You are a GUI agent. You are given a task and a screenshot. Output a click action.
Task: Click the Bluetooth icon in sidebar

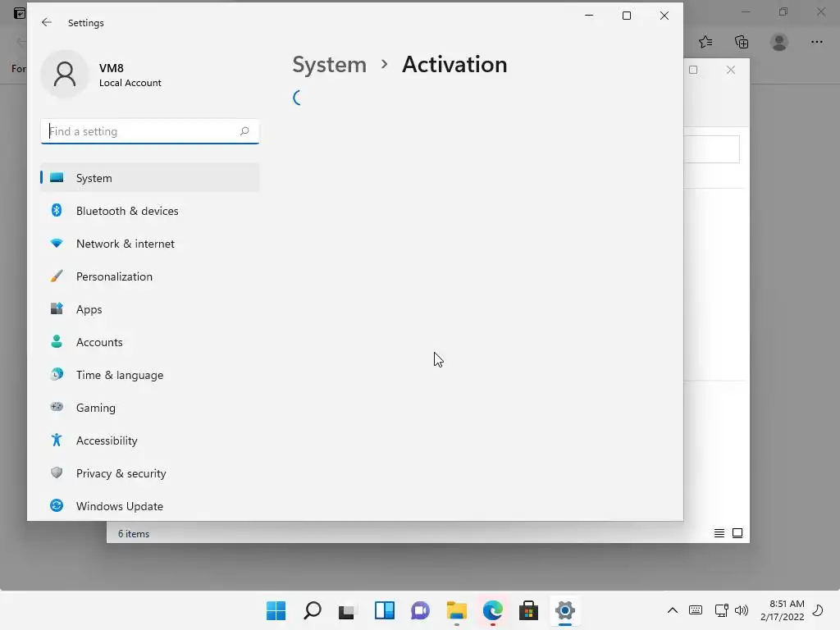[x=57, y=210]
